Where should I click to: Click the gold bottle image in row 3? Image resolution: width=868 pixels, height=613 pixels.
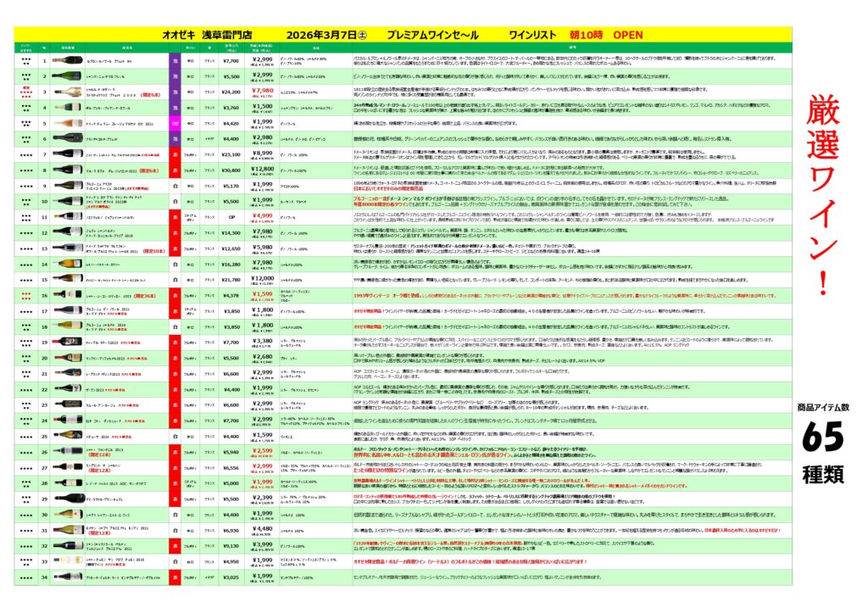pos(66,92)
